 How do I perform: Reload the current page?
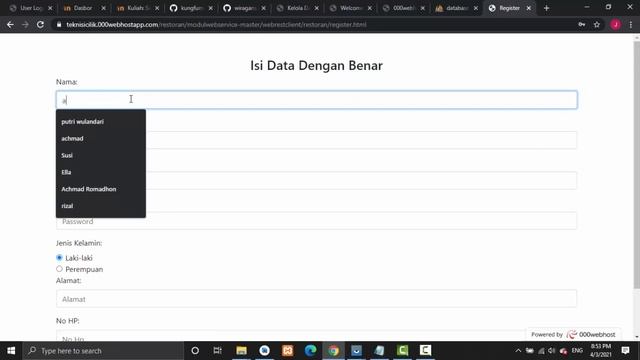pos(40,24)
